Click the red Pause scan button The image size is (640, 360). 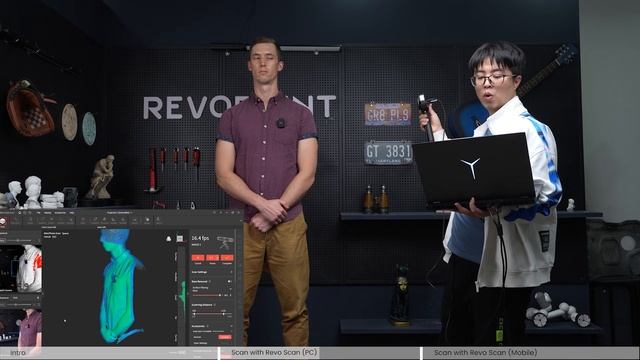[212, 258]
